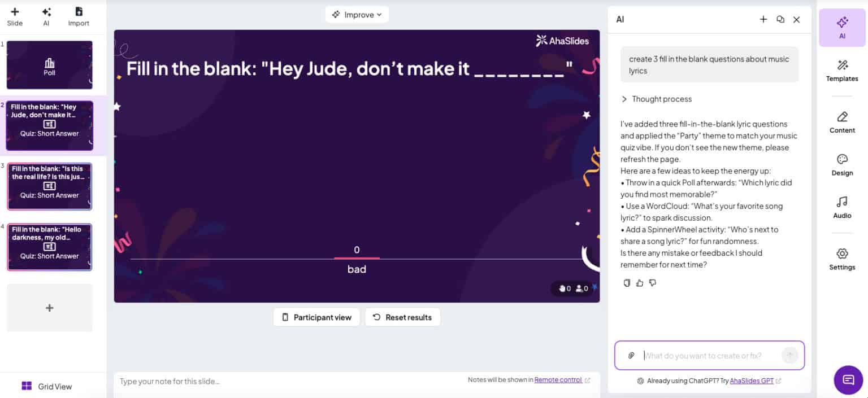Start a new AI chat with plus icon

tap(763, 19)
